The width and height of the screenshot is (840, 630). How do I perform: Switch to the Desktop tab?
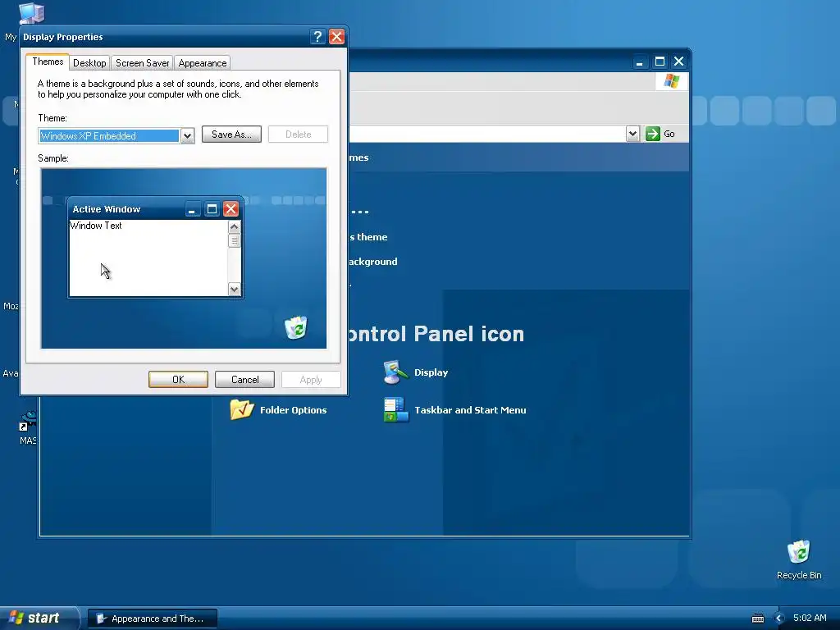(89, 63)
